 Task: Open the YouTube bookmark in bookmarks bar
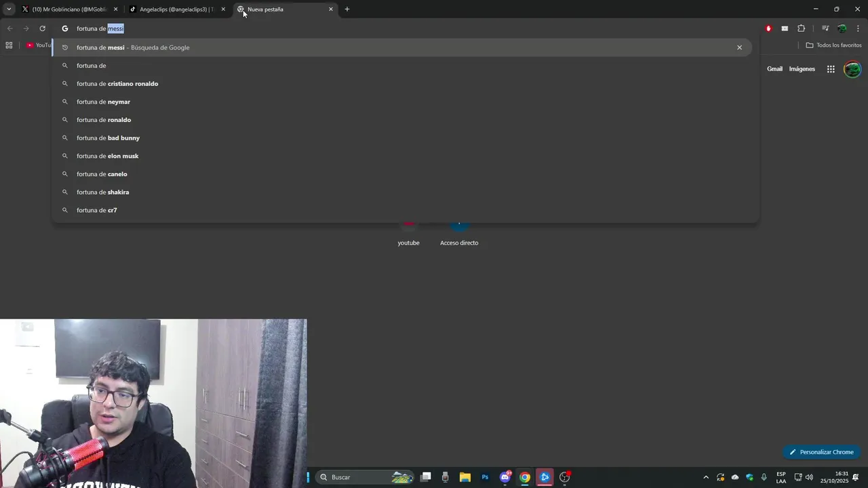[39, 45]
